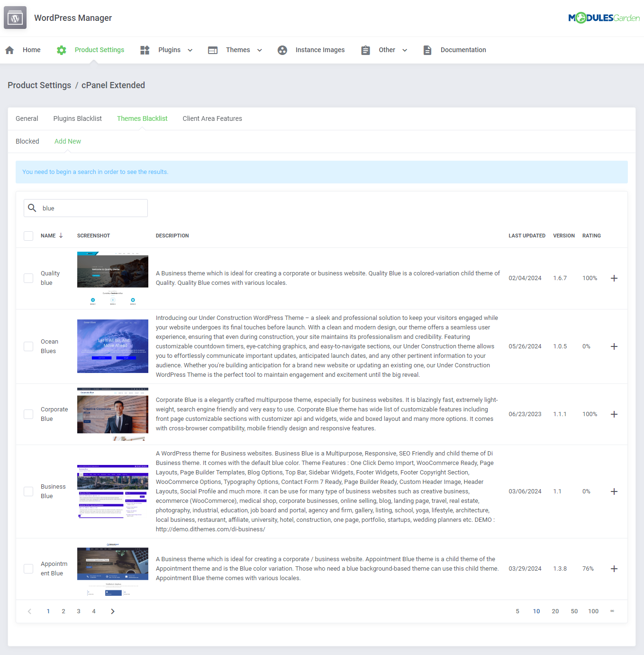Go to page 3 of the results

(79, 611)
